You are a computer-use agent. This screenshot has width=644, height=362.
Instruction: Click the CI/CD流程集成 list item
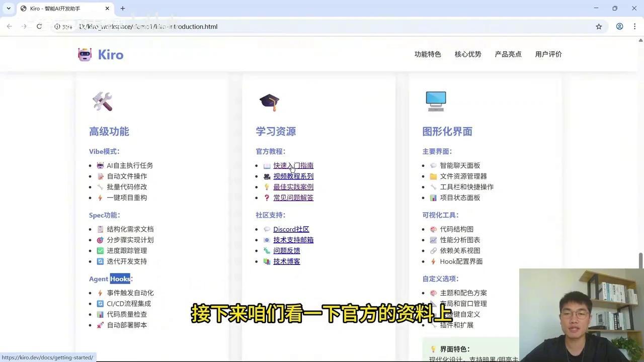point(129,304)
